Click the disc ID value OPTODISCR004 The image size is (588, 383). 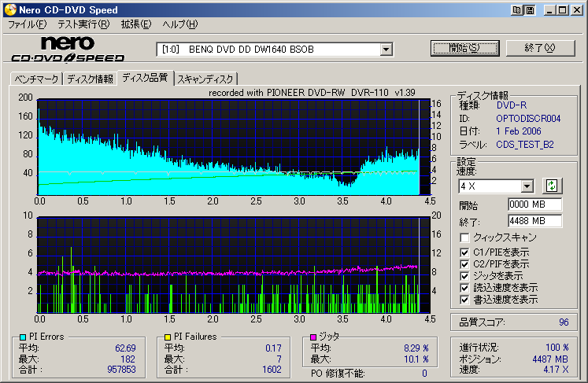[528, 119]
